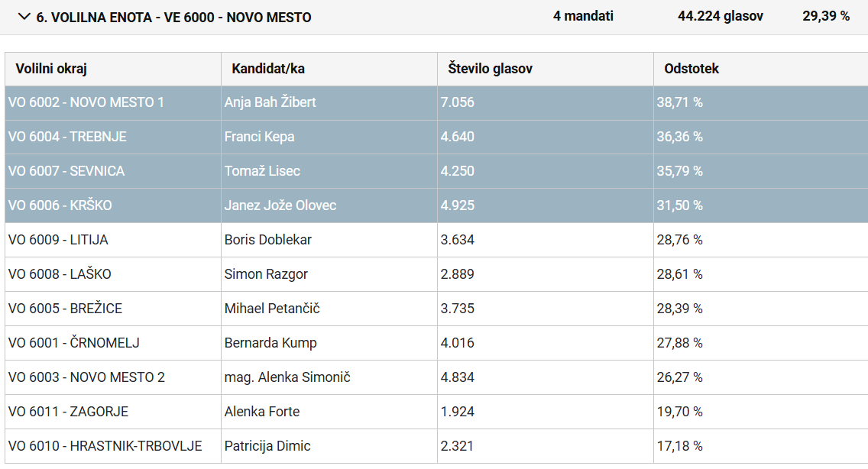
Task: Click the Volilni okraj column header
Action: click(x=51, y=69)
